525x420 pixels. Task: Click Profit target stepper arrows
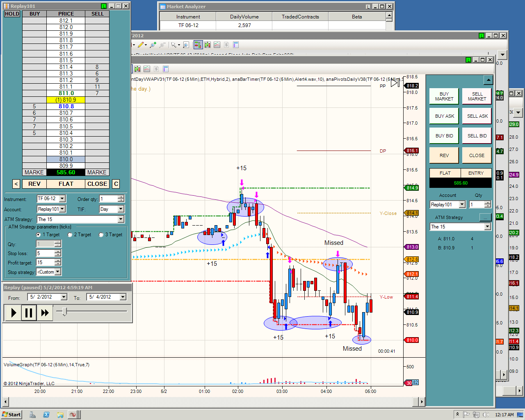[x=57, y=262]
